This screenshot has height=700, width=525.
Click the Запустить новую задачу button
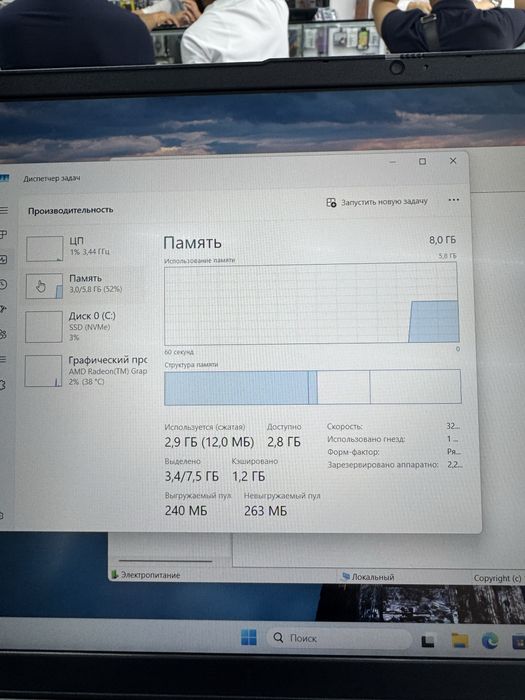pos(377,202)
